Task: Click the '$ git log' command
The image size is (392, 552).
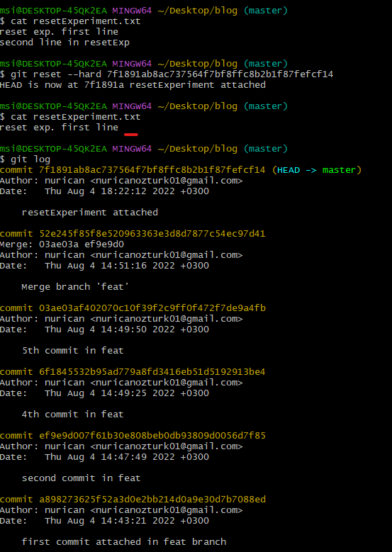Action: (25, 159)
